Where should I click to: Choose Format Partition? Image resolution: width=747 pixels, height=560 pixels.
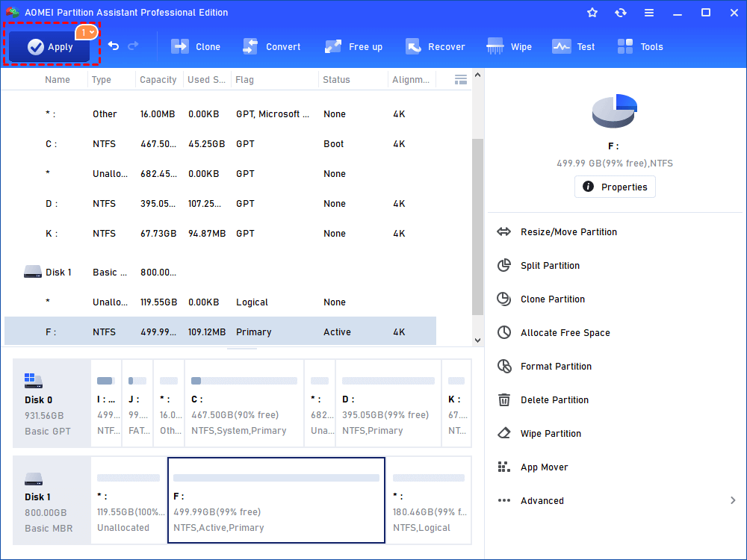click(556, 366)
